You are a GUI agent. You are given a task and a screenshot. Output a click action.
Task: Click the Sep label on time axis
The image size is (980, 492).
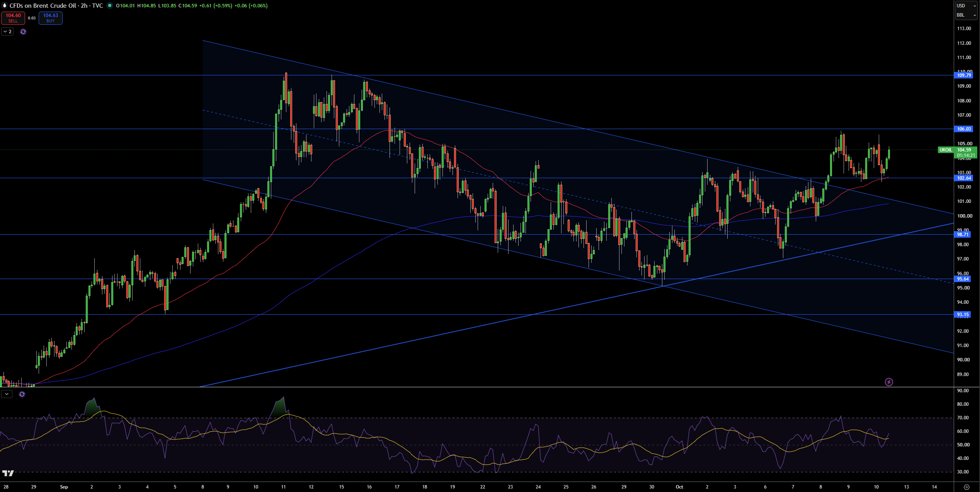point(64,487)
